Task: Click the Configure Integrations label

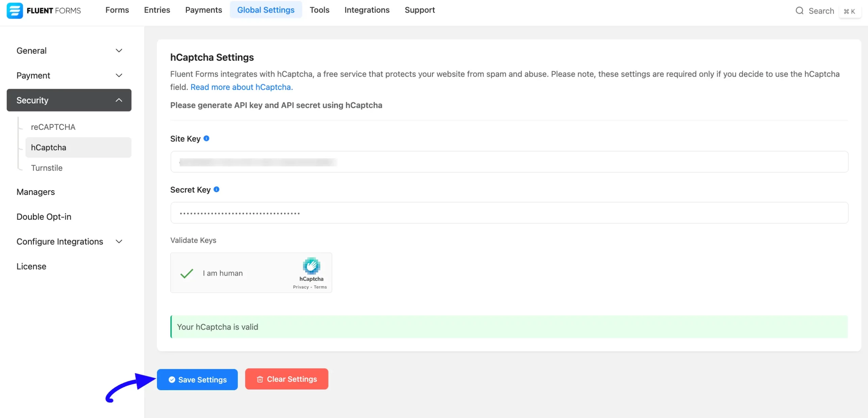Action: click(60, 241)
